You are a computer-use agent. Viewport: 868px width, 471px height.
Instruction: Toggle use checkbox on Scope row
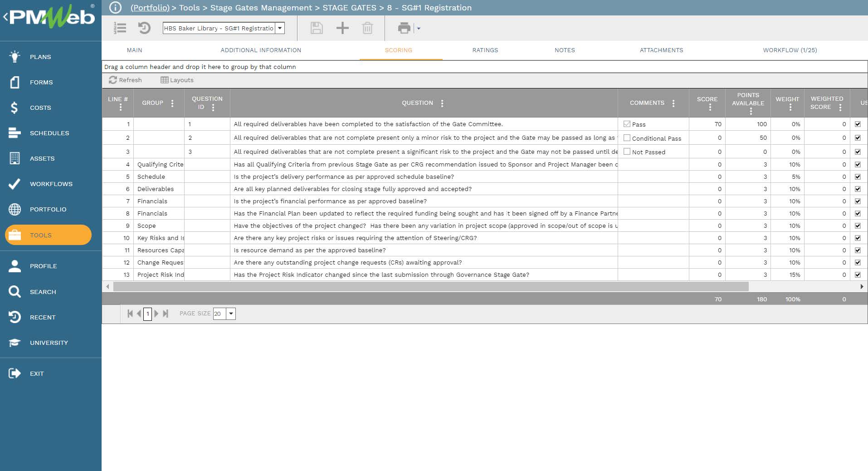tap(858, 226)
